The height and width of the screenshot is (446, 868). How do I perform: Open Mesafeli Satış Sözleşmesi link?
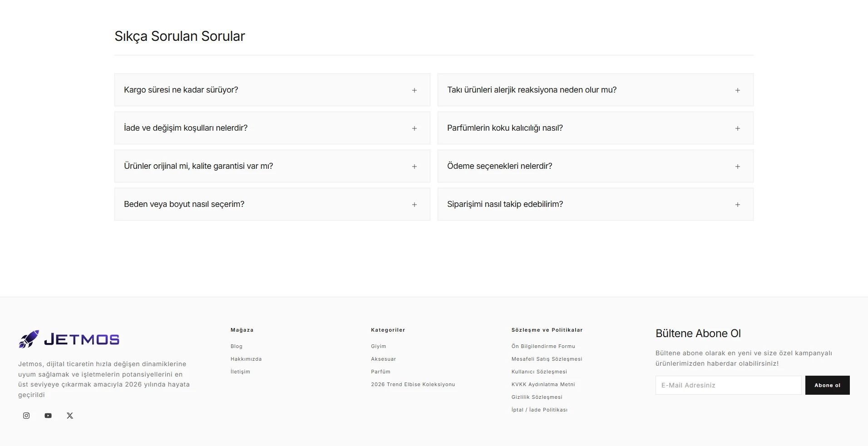tap(547, 359)
